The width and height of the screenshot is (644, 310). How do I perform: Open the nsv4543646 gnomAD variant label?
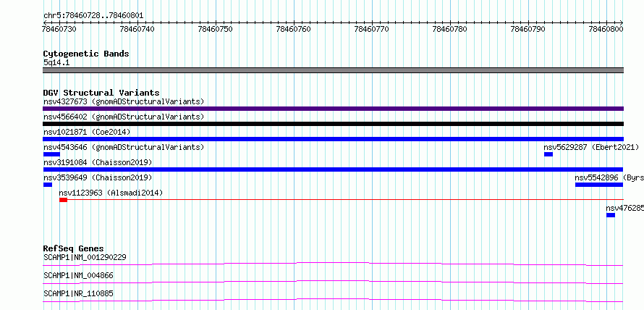point(124,147)
